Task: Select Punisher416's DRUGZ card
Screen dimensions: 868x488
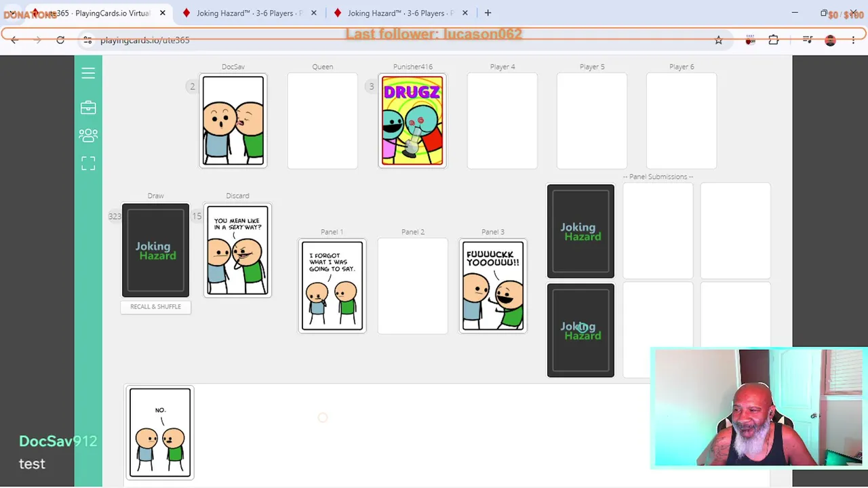Action: [x=412, y=121]
